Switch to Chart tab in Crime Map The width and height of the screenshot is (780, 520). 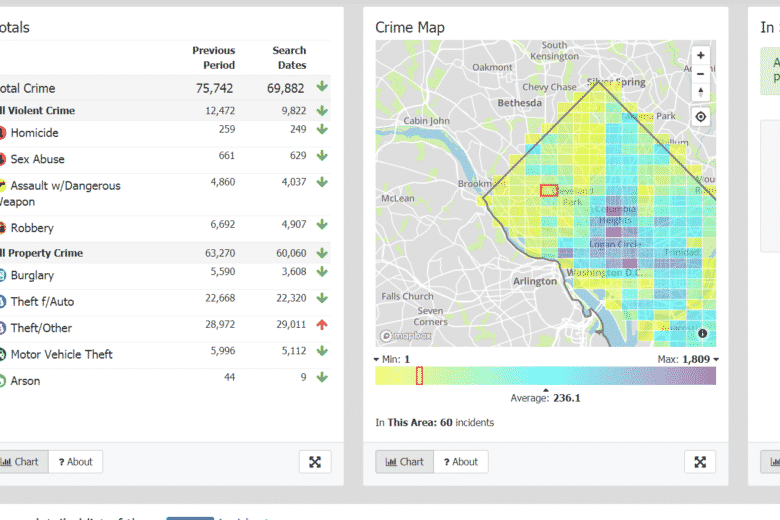point(404,462)
